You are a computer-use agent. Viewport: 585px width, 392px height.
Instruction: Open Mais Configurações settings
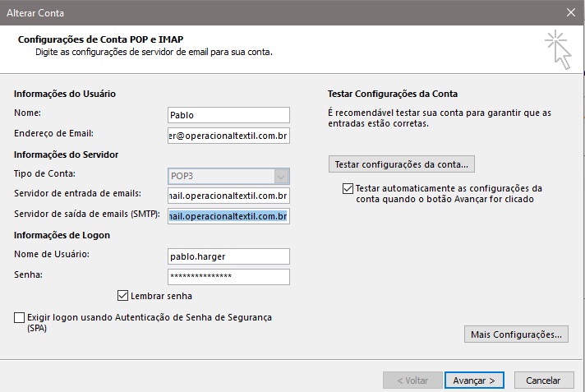coord(516,334)
